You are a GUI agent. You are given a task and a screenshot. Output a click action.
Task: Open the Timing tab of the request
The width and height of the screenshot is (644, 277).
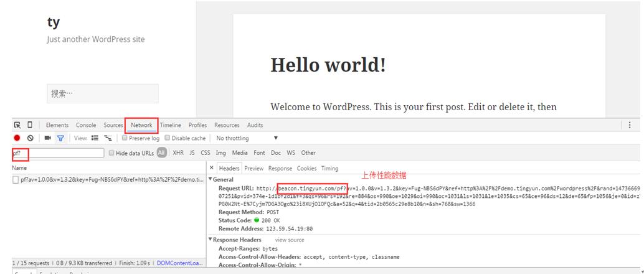pos(329,168)
